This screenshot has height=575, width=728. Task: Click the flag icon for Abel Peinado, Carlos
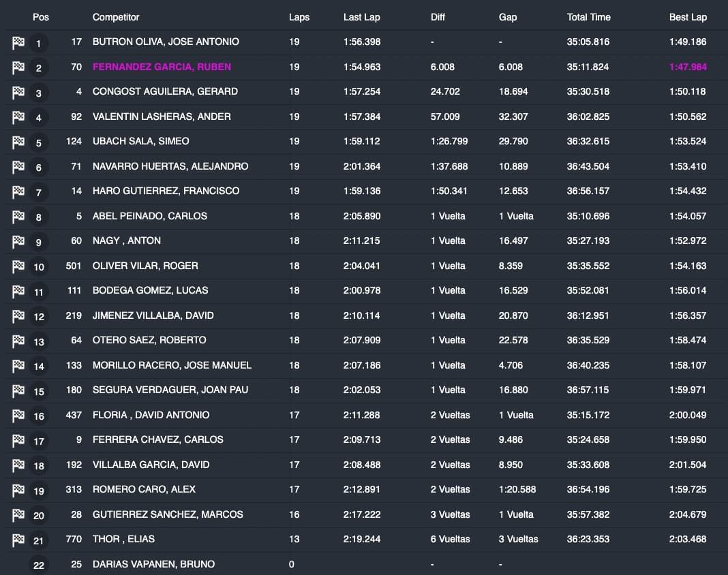coord(18,217)
